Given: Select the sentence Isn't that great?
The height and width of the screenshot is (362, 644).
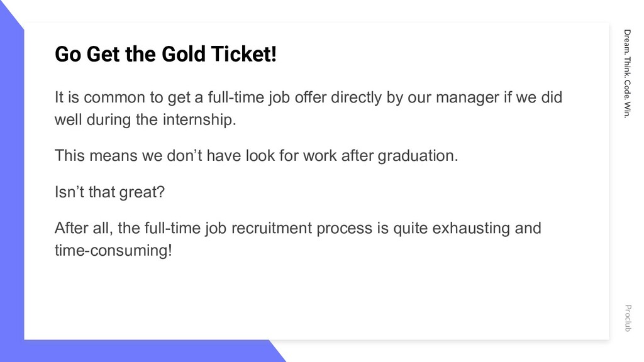Looking at the screenshot, I should click(x=109, y=192).
